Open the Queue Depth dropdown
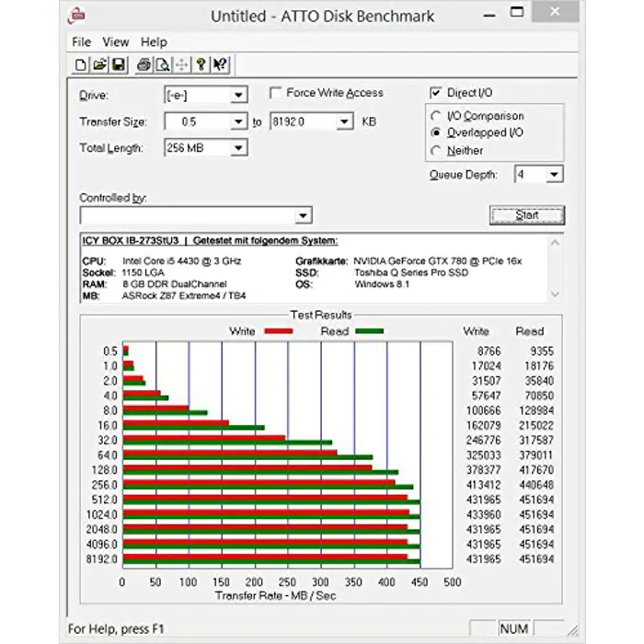The image size is (644, 644). (554, 175)
